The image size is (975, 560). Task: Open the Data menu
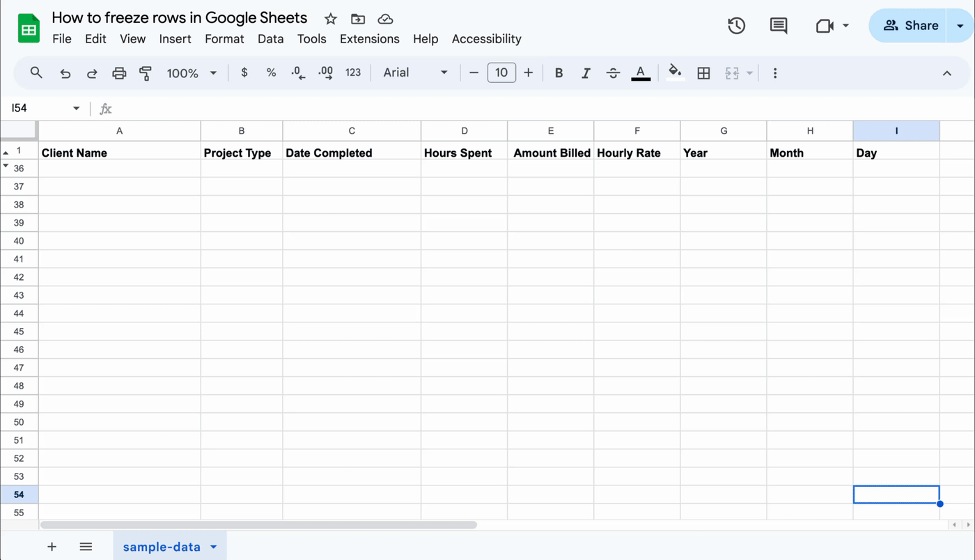pos(270,39)
